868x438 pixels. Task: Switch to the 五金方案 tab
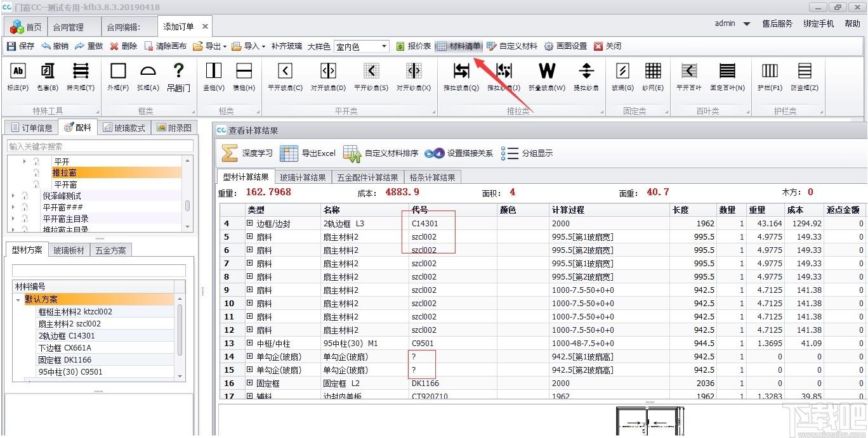point(111,250)
